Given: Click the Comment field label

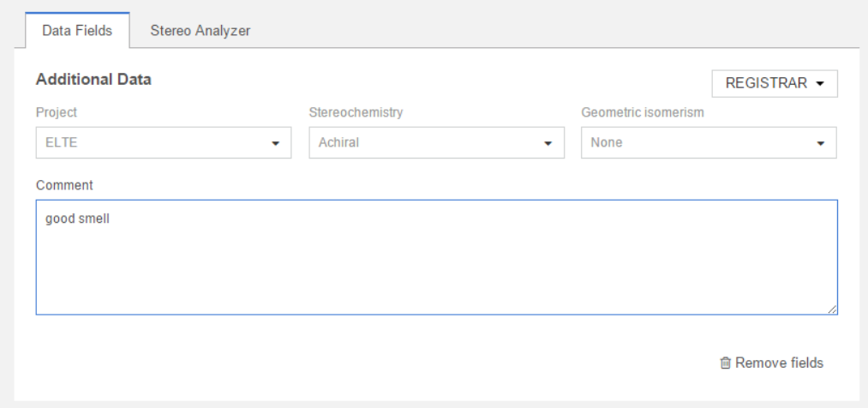Looking at the screenshot, I should pos(64,185).
